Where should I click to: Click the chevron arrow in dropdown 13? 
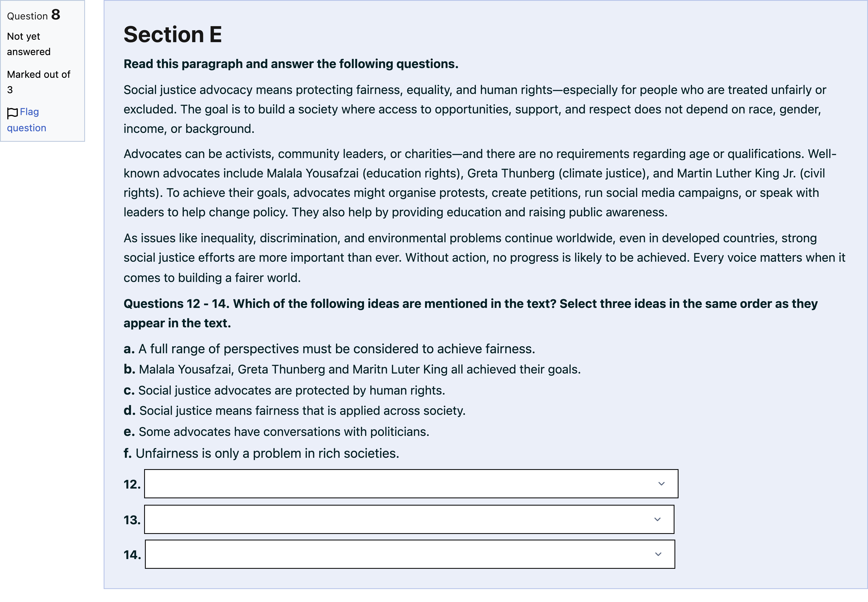tap(657, 519)
